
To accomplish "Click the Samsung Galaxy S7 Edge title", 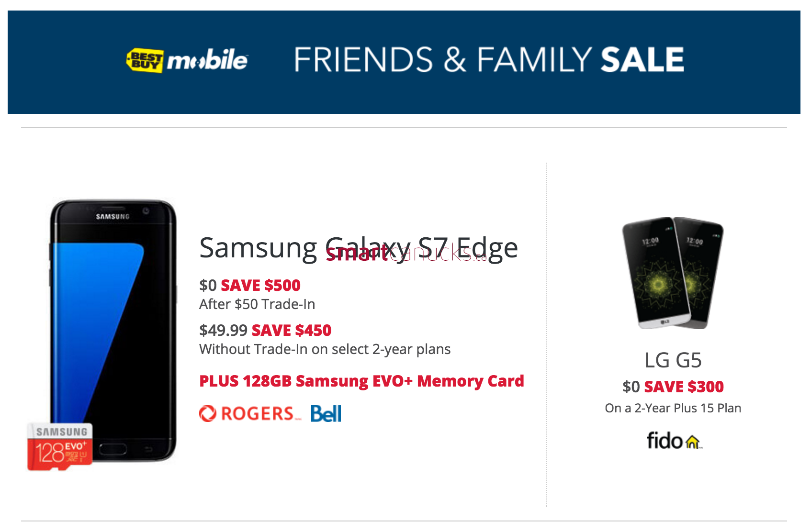I will tap(359, 248).
